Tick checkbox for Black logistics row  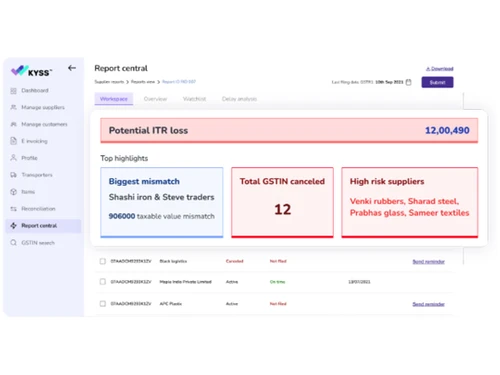103,261
